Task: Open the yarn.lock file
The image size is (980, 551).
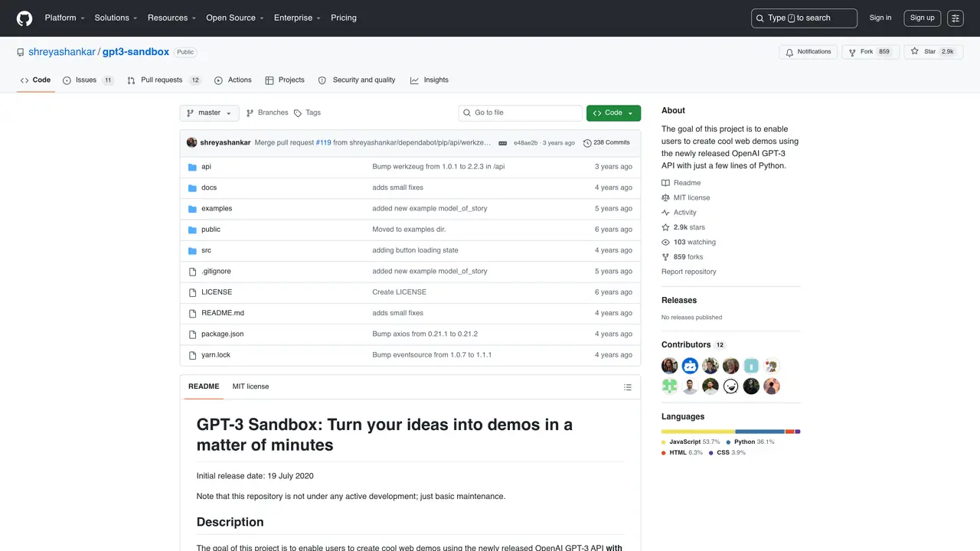Action: click(216, 355)
